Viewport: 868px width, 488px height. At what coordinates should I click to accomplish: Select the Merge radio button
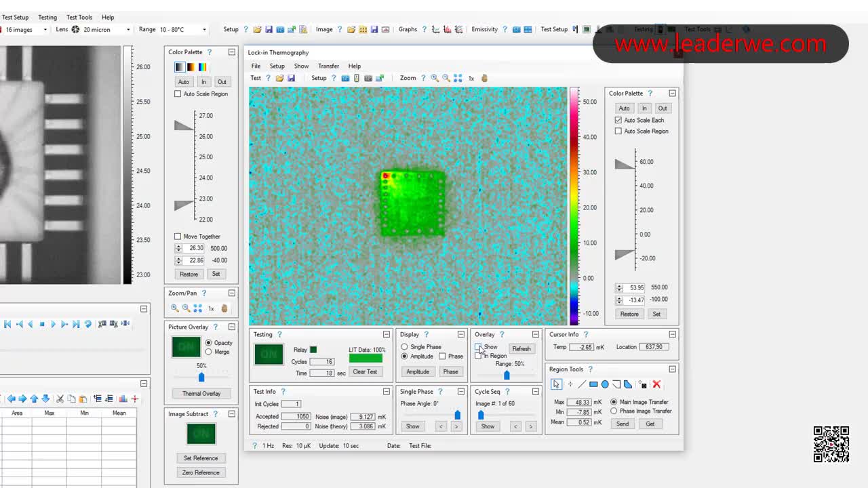click(208, 352)
